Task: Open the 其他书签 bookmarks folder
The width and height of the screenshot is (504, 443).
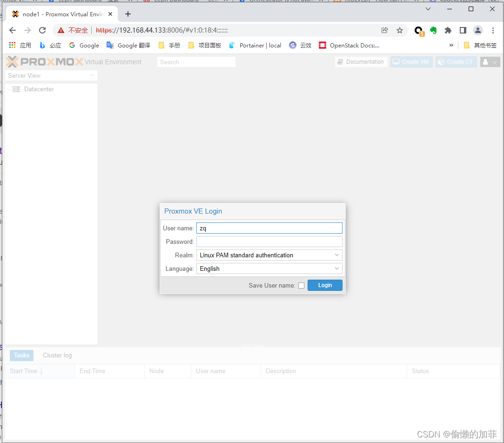Action: pyautogui.click(x=480, y=45)
